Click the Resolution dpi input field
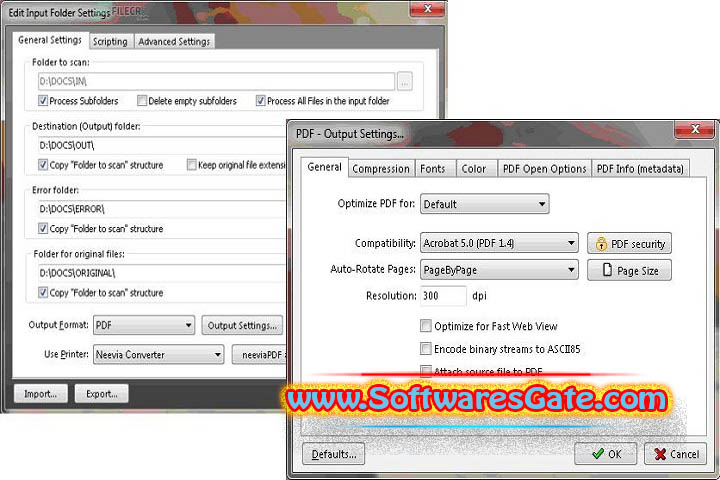 pyautogui.click(x=444, y=296)
